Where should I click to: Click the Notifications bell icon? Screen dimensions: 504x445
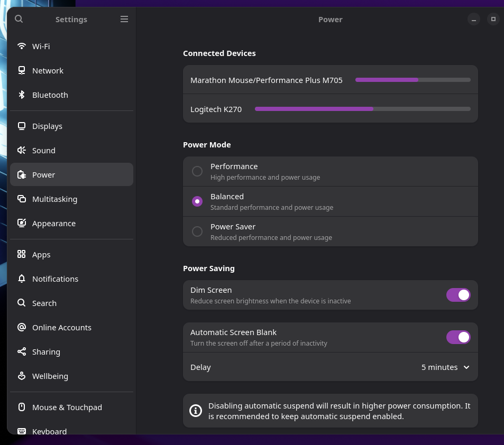click(22, 279)
